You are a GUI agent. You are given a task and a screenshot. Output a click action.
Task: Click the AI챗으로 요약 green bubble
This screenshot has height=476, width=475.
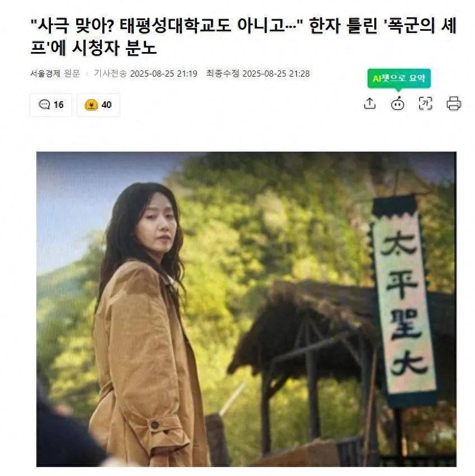(x=399, y=78)
